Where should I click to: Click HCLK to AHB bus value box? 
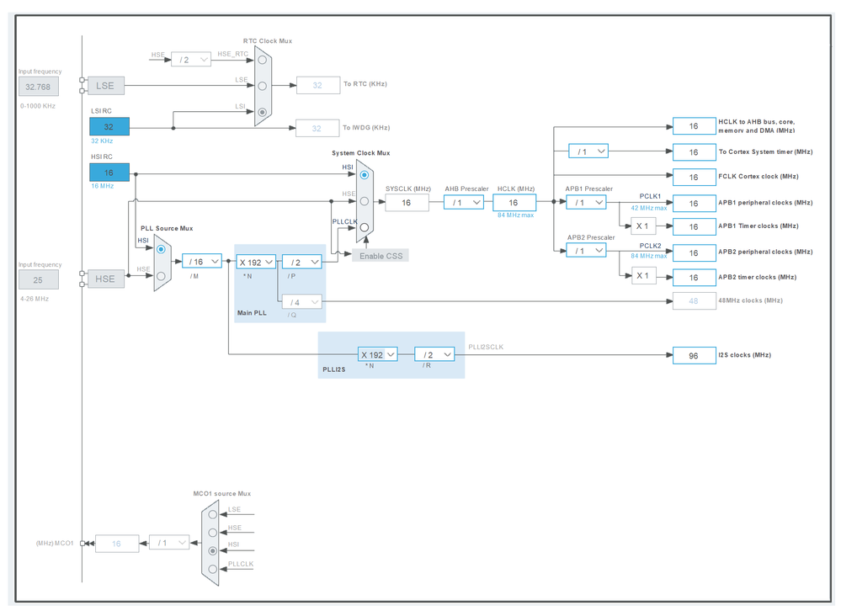pyautogui.click(x=694, y=126)
